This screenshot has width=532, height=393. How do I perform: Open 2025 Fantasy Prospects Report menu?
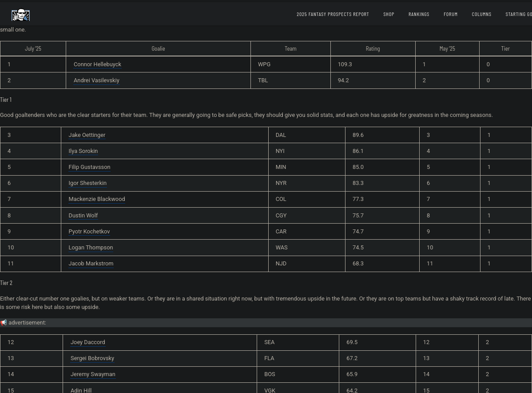click(333, 14)
